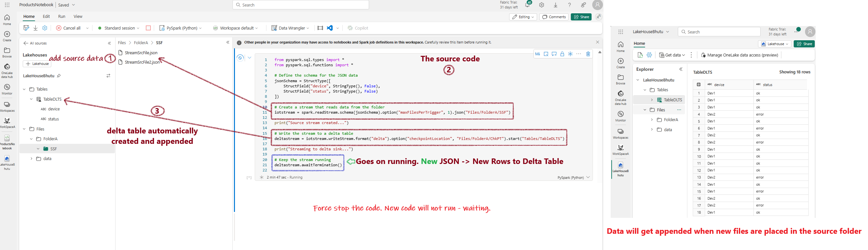Click the cell comment icon in cell toolbar

pos(554,54)
